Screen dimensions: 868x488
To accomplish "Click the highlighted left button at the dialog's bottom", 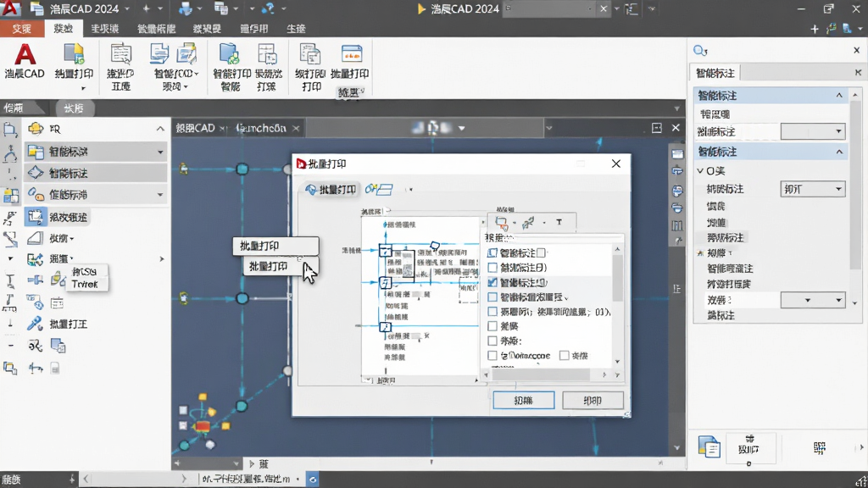I will click(x=524, y=400).
